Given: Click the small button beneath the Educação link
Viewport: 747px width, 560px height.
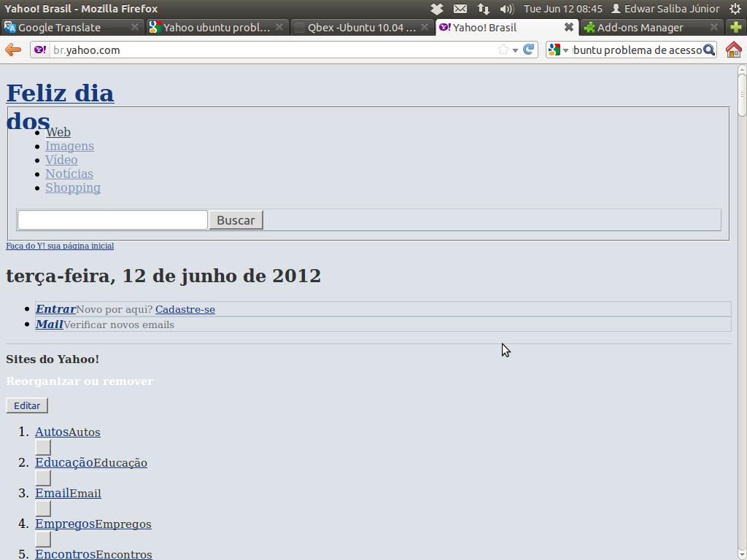Looking at the screenshot, I should coord(43,478).
